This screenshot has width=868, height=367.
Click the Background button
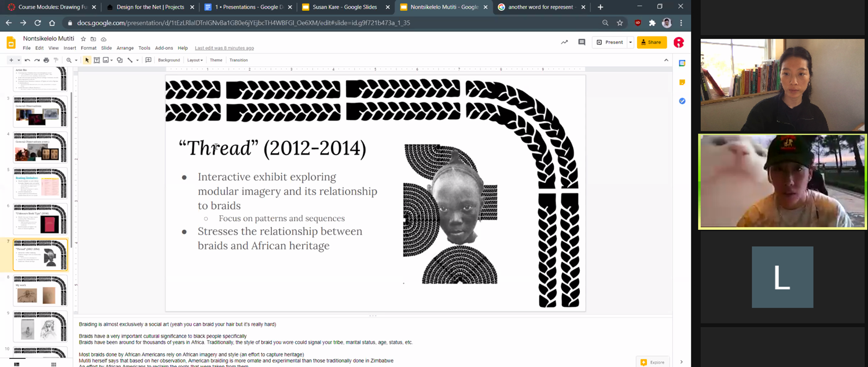coord(169,60)
